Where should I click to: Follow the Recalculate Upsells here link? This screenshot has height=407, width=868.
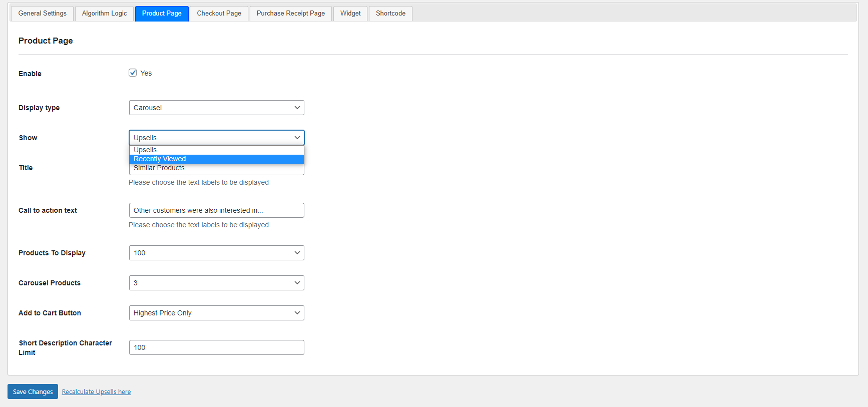click(x=97, y=392)
